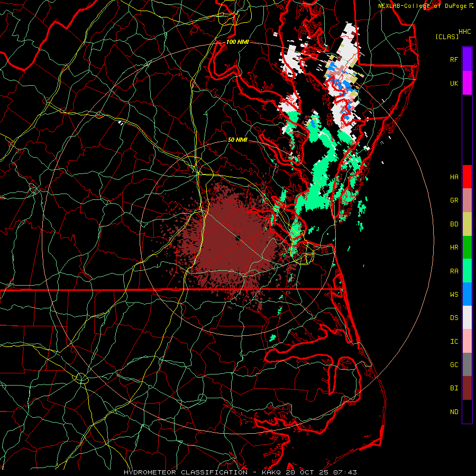Screen dimensions: 476x476
Task: Click the RA legend label
Action: coord(454,271)
